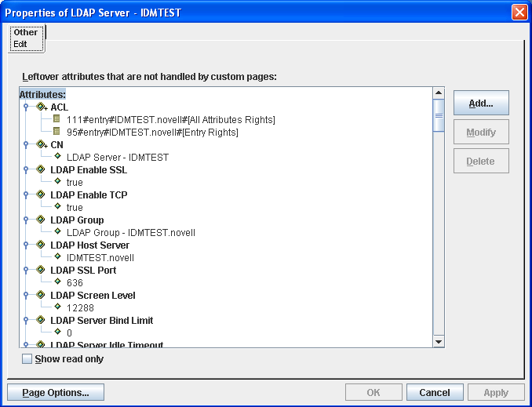Select the LDAP SSL Port attribute label

tap(83, 271)
